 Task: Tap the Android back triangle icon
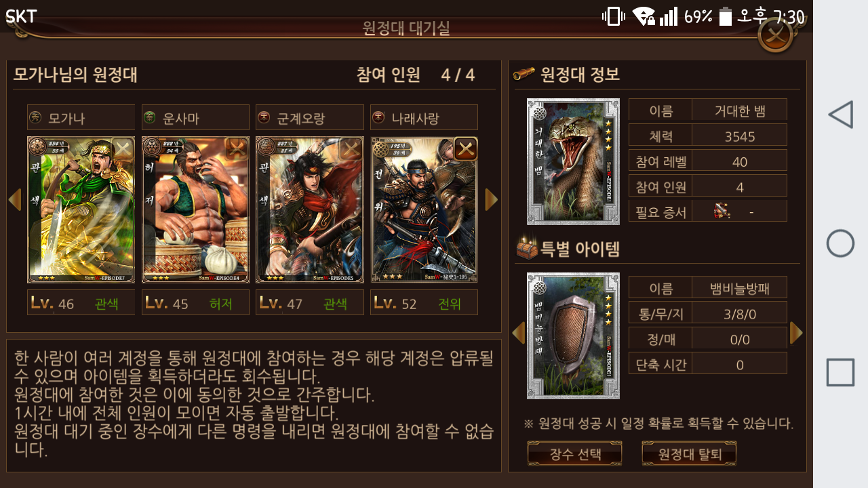tap(840, 115)
